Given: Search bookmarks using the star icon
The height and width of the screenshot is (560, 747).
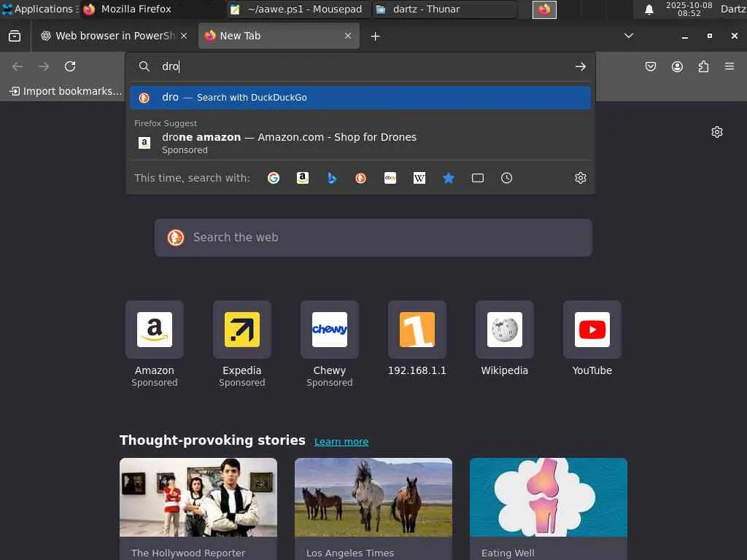Looking at the screenshot, I should tap(449, 178).
